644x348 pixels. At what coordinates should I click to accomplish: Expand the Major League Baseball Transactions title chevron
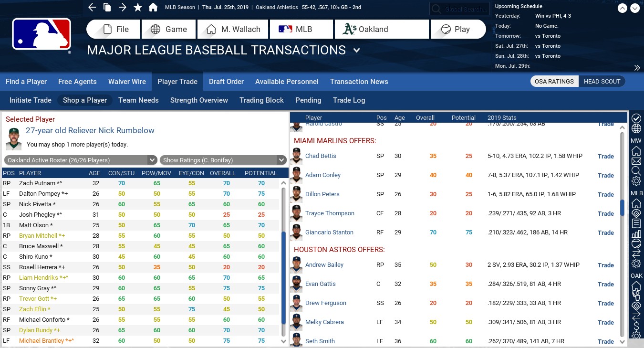click(x=357, y=50)
